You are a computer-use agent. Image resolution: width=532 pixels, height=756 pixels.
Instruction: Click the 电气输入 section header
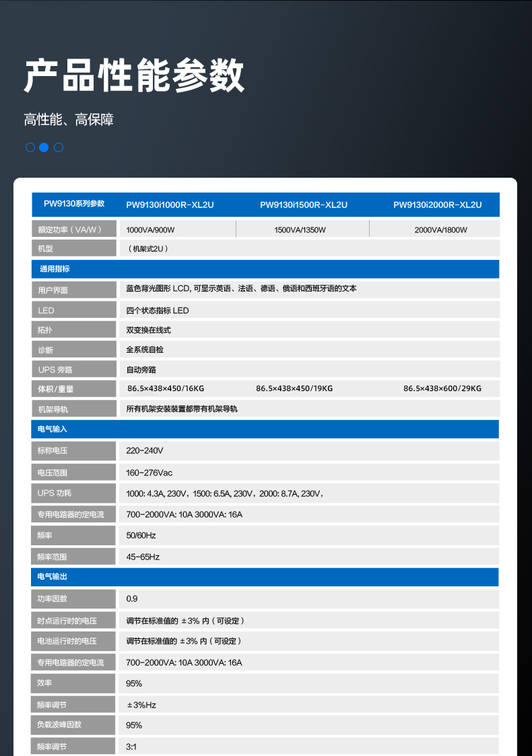[x=265, y=429]
